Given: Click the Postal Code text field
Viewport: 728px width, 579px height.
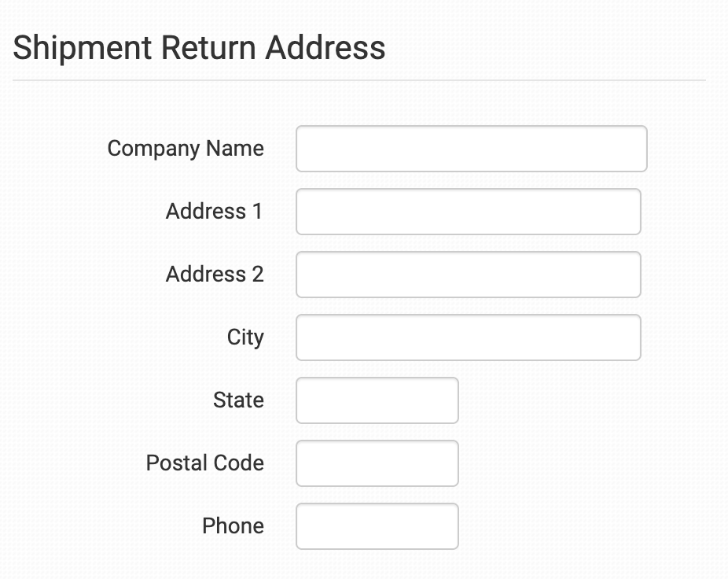Looking at the screenshot, I should pyautogui.click(x=377, y=463).
